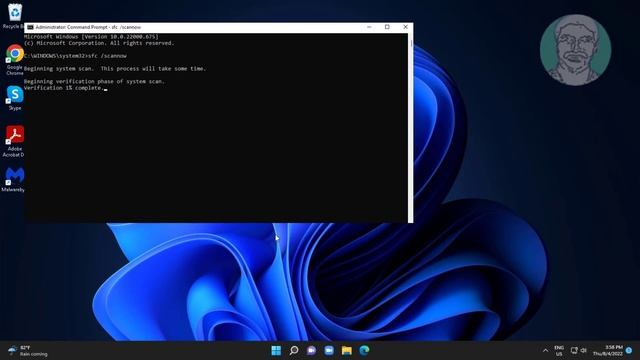Open the clock and date calendar
640x360 pixels.
click(x=608, y=350)
